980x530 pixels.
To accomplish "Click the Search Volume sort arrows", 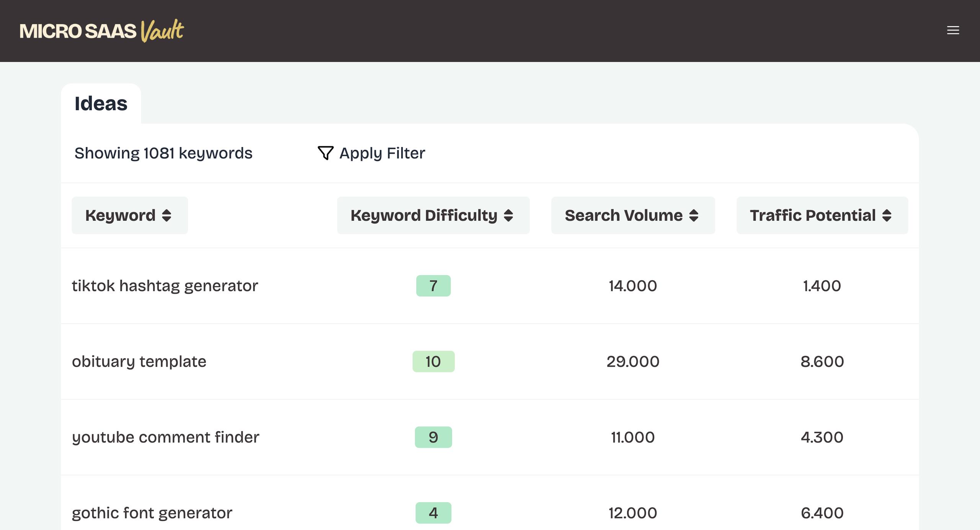I will (694, 215).
